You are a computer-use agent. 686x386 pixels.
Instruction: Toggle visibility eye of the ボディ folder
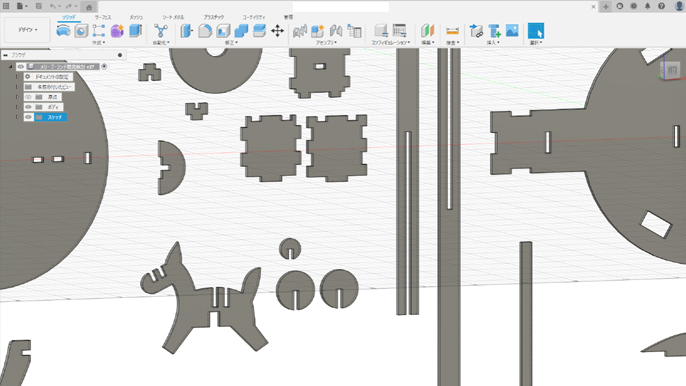tap(28, 107)
